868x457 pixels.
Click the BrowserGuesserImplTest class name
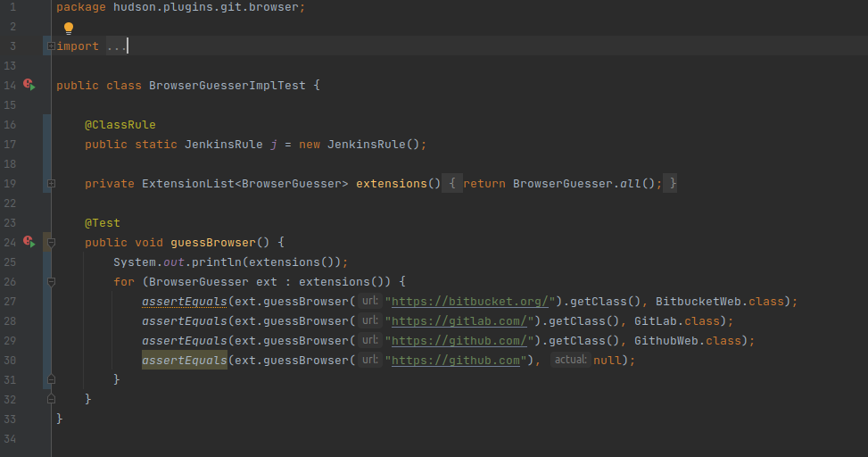[227, 86]
